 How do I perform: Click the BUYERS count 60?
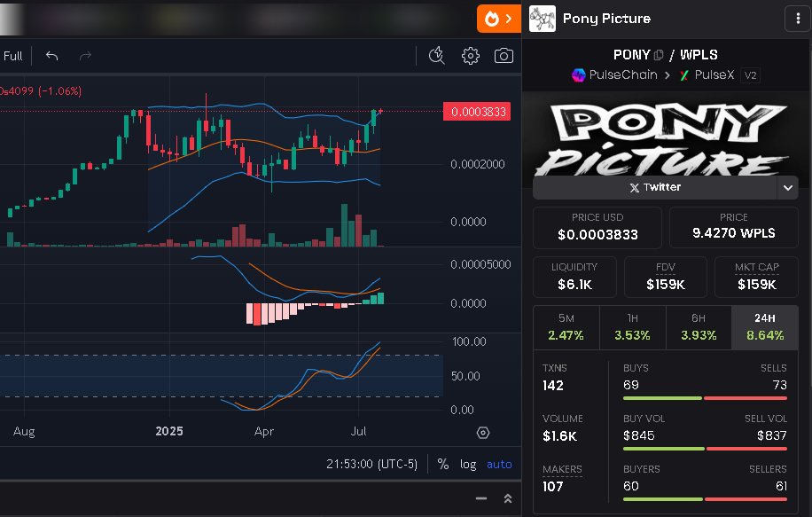[x=631, y=487]
